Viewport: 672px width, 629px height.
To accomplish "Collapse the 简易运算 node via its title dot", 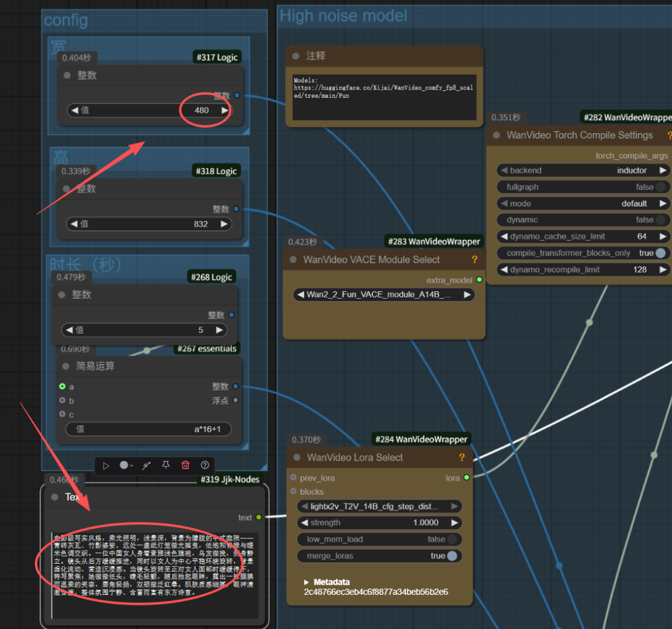I will pos(65,366).
